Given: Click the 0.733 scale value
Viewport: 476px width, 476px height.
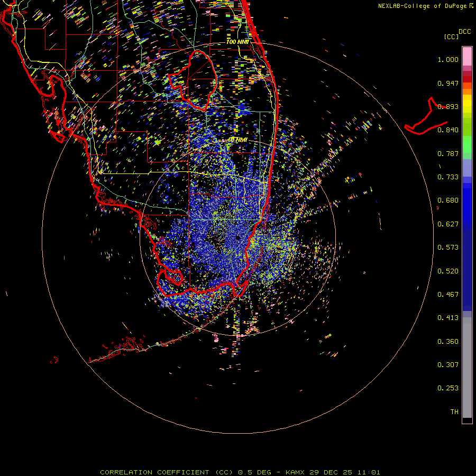Looking at the screenshot, I should point(448,177).
